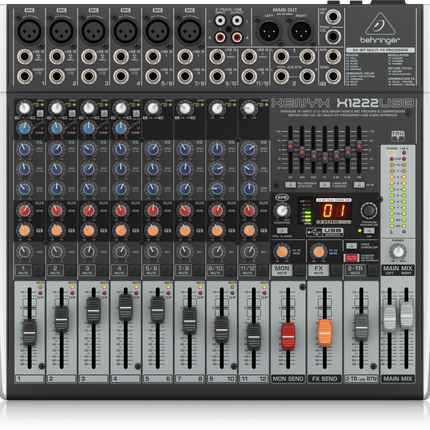Mute channel 7/8 with its mute button
Image resolution: width=430 pixels, height=430 pixels.
coord(198,270)
